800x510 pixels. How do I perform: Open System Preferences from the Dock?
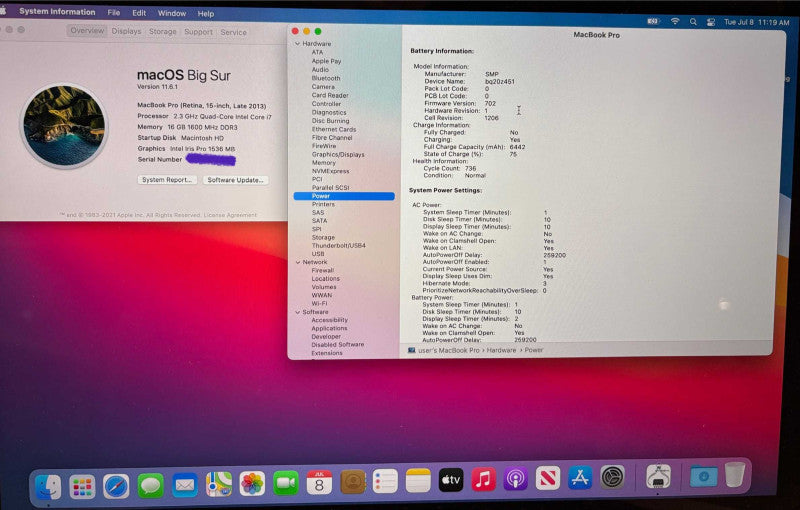(612, 477)
